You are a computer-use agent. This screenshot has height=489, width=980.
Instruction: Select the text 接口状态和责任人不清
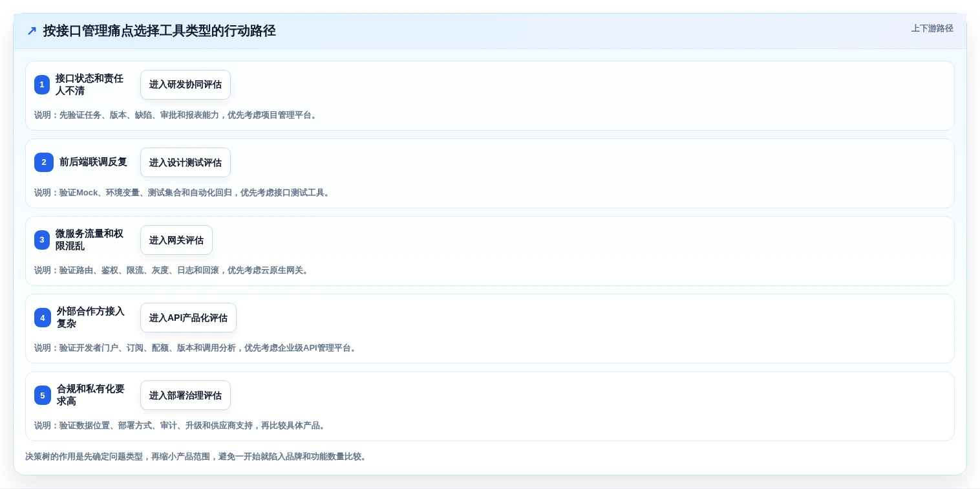pyautogui.click(x=89, y=85)
